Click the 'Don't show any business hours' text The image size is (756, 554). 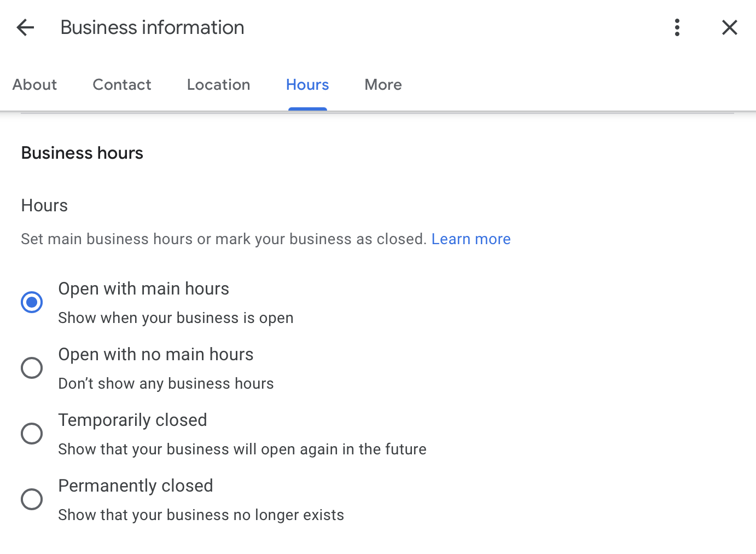[x=166, y=384]
